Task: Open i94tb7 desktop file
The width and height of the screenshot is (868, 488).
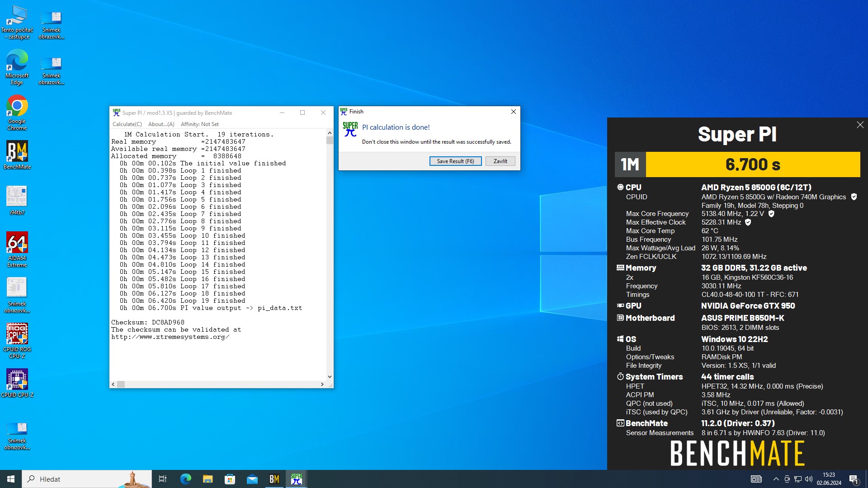Action: (x=17, y=200)
